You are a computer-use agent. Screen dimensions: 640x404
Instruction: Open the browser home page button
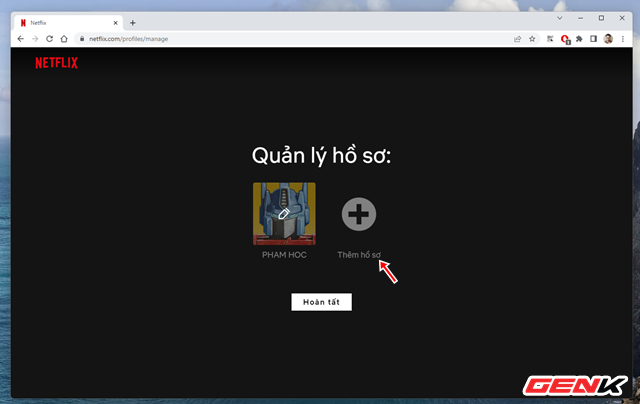[64, 39]
